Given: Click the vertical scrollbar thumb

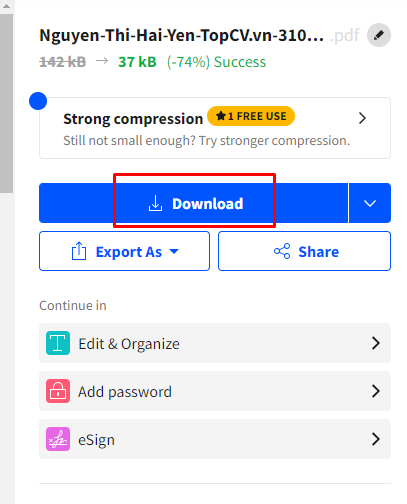Looking at the screenshot, I should click(7, 103).
